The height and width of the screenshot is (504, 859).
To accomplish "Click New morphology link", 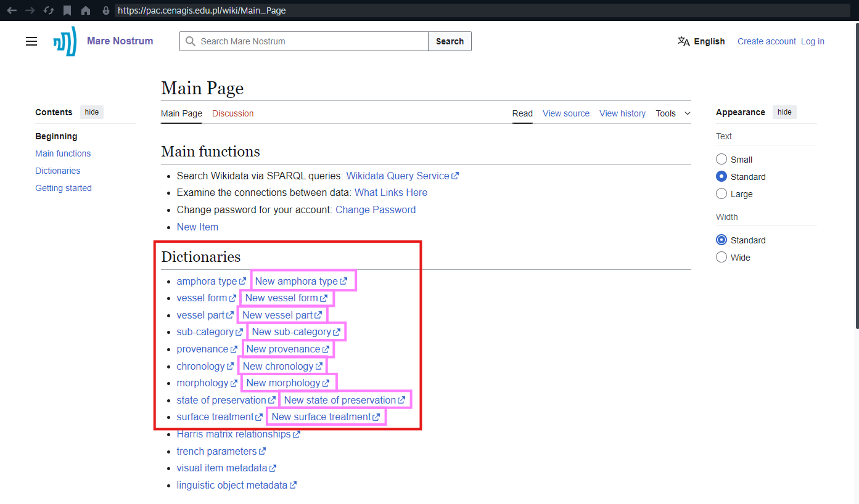I will pyautogui.click(x=288, y=383).
